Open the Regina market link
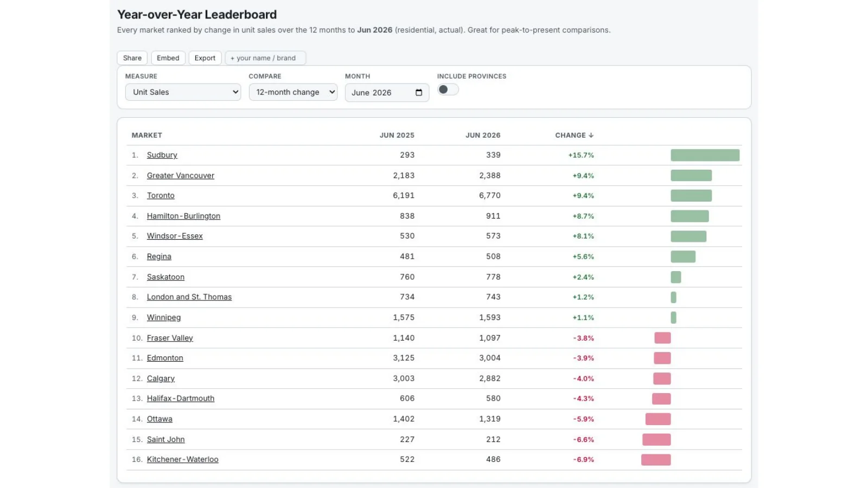The height and width of the screenshot is (488, 868). click(x=159, y=256)
